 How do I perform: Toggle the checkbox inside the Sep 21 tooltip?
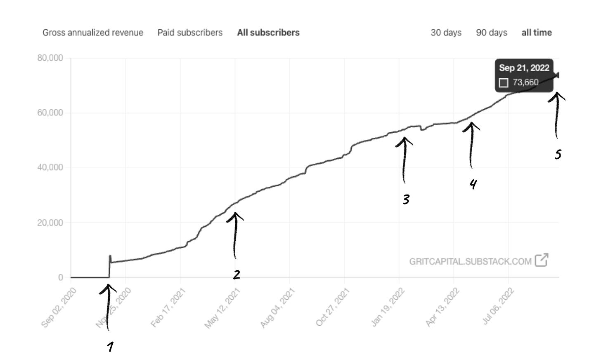click(x=503, y=83)
